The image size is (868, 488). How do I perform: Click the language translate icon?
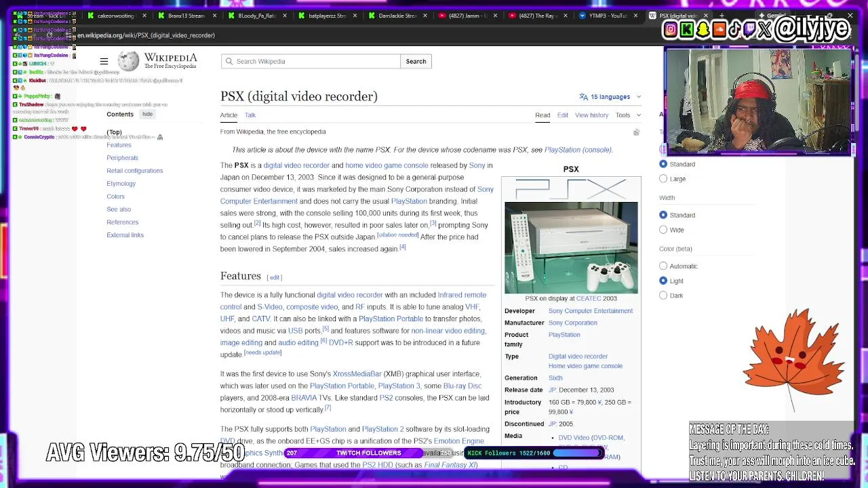tap(583, 97)
